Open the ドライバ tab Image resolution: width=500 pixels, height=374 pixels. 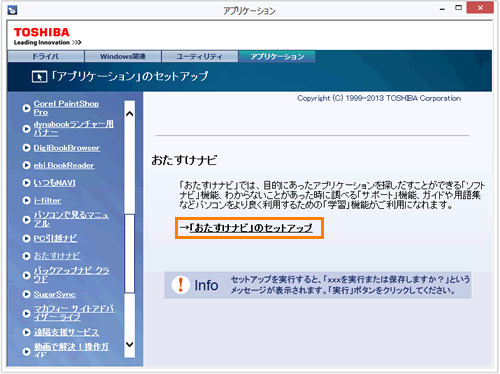tap(46, 56)
